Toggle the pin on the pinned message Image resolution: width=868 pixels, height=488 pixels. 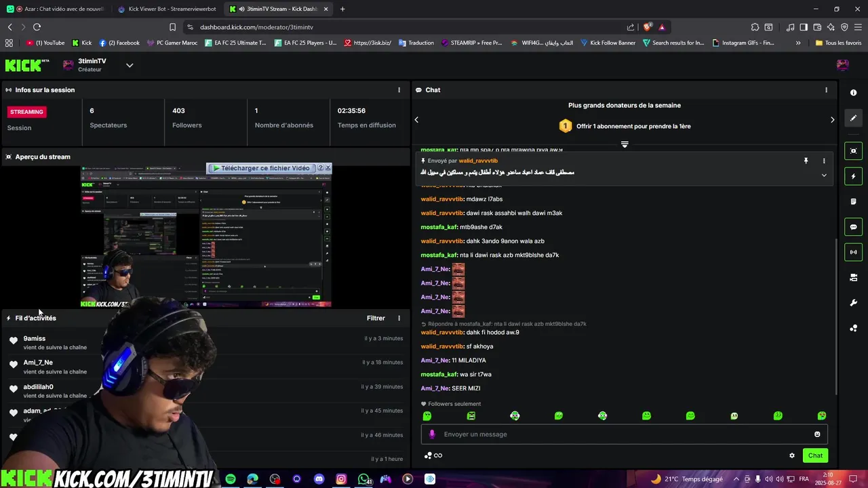[x=806, y=161]
